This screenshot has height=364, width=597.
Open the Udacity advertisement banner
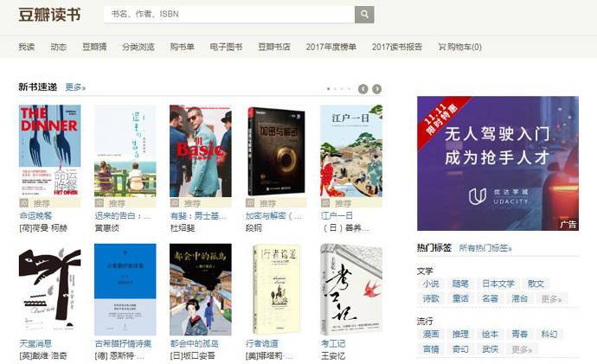485,163
